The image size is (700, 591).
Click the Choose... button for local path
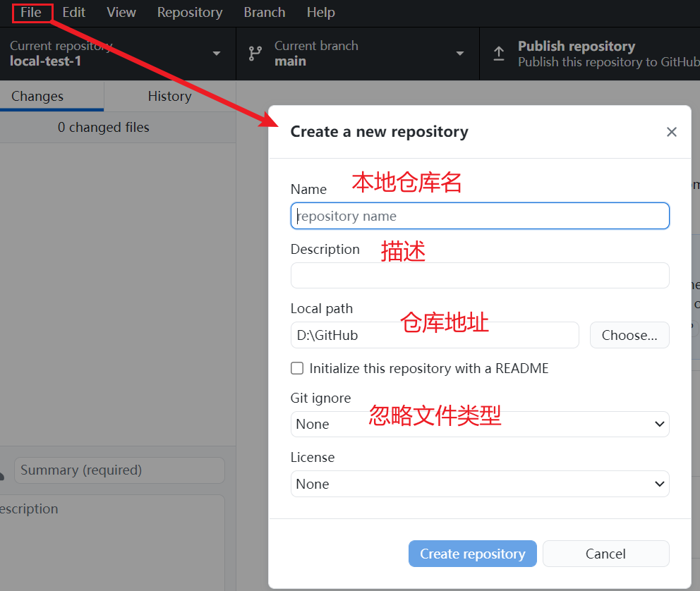[x=629, y=335]
